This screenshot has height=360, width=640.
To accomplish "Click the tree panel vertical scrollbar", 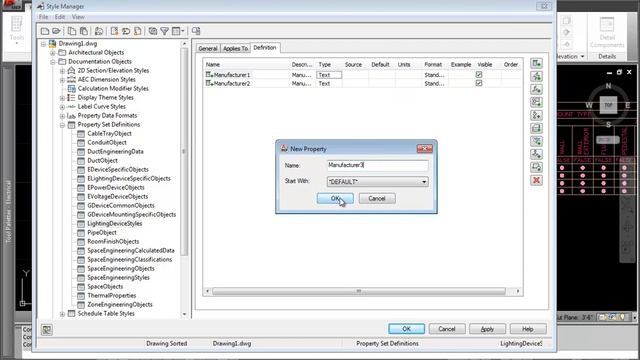I will 184,151.
